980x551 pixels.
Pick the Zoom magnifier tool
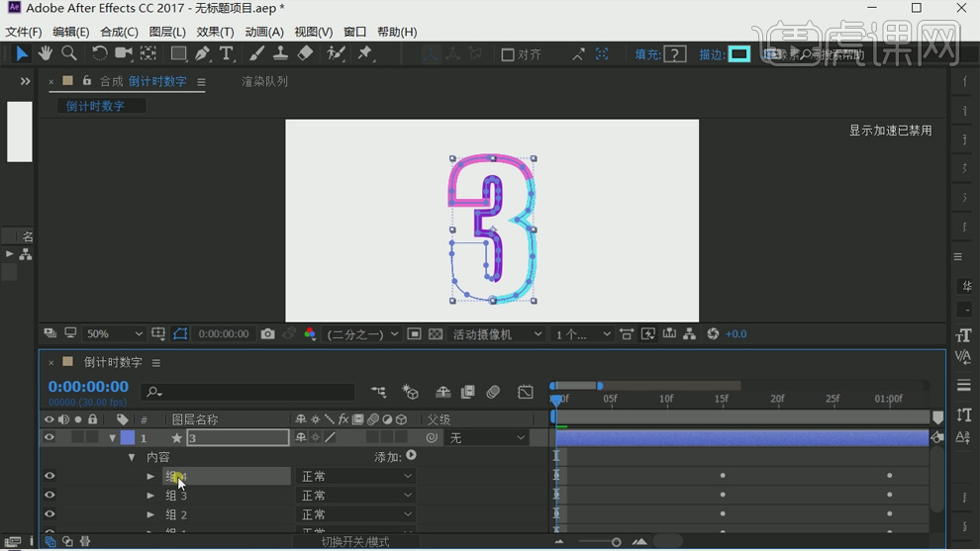click(x=69, y=53)
